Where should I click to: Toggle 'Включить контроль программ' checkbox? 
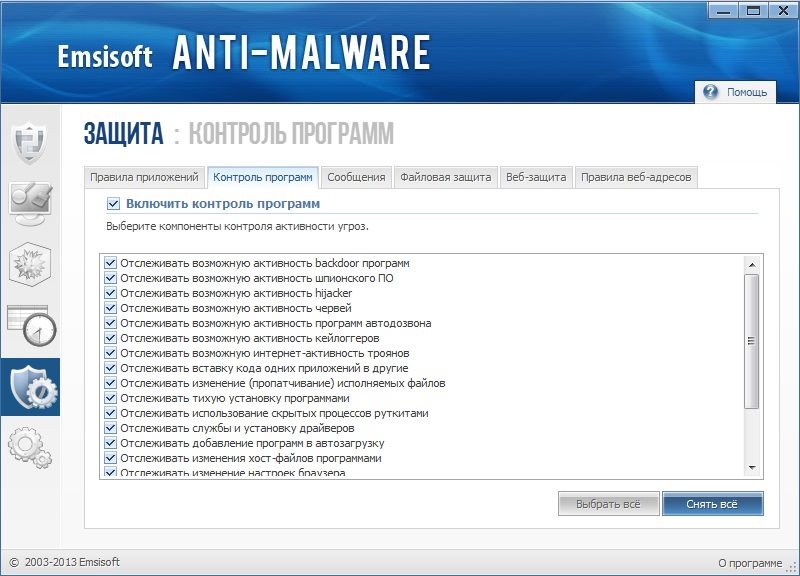(113, 204)
